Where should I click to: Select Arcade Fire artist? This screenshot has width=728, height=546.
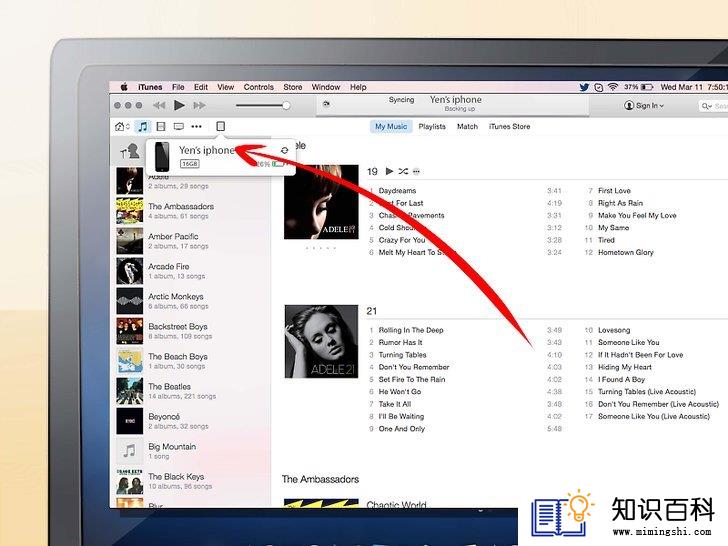192,271
